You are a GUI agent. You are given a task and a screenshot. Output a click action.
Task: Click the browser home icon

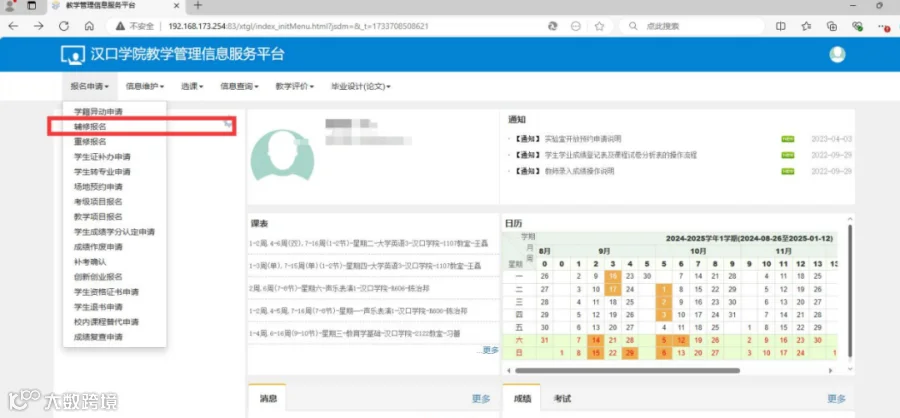pos(89,26)
